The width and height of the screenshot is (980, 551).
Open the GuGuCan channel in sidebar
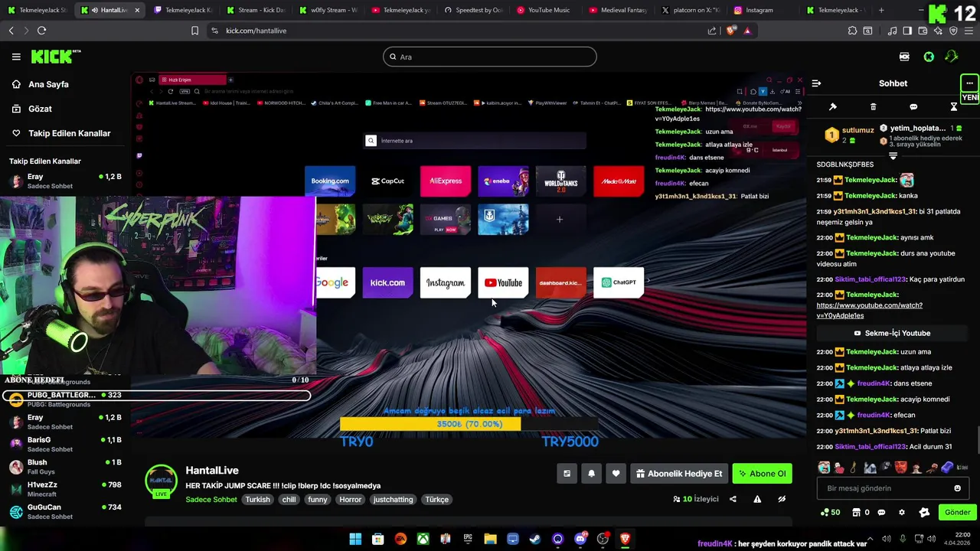[x=65, y=511]
